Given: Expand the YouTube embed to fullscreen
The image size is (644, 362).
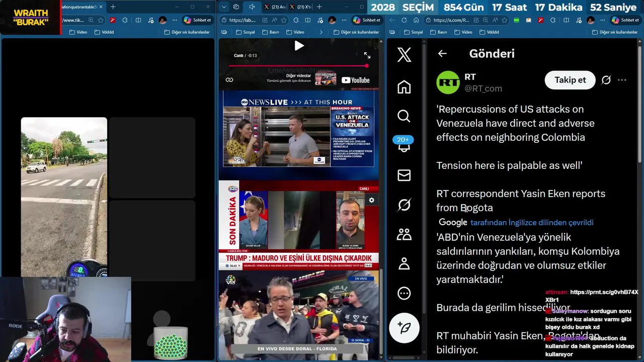Looking at the screenshot, I should [367, 55].
